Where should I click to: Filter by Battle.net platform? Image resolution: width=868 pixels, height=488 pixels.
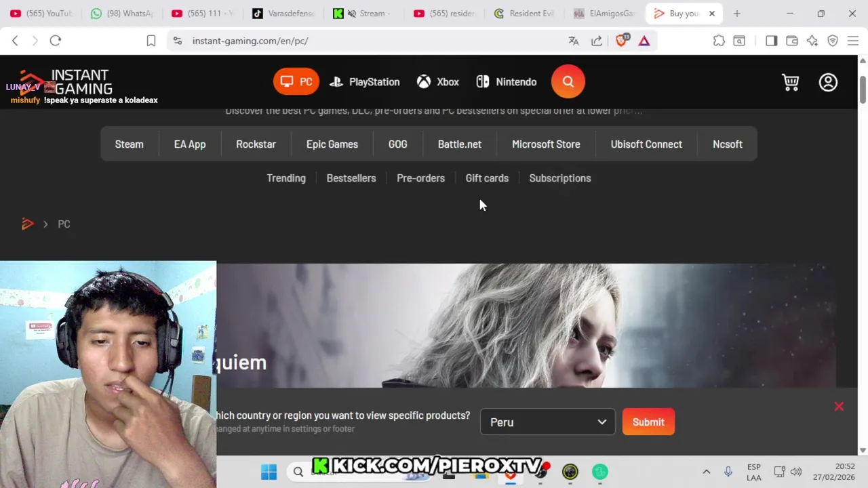point(460,144)
